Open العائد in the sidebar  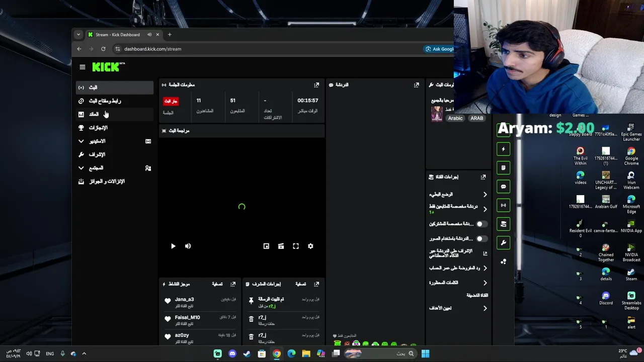pyautogui.click(x=115, y=114)
